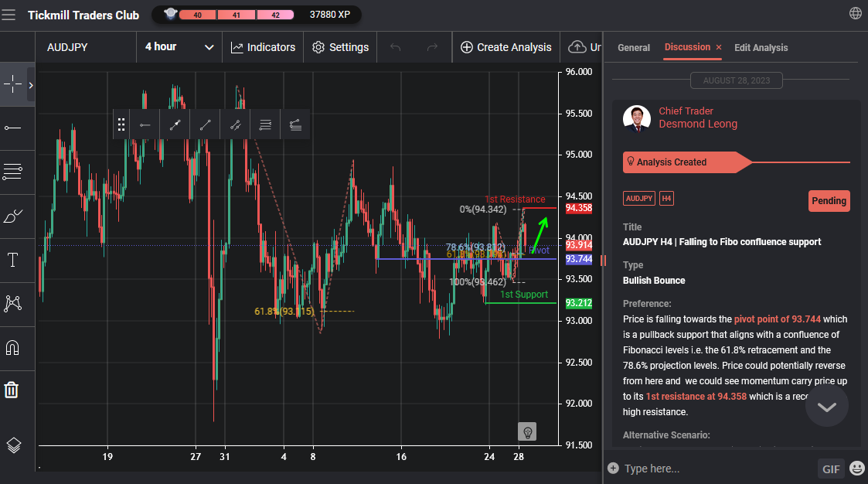
Task: Select the XABCD pattern tool
Action: coord(12,304)
